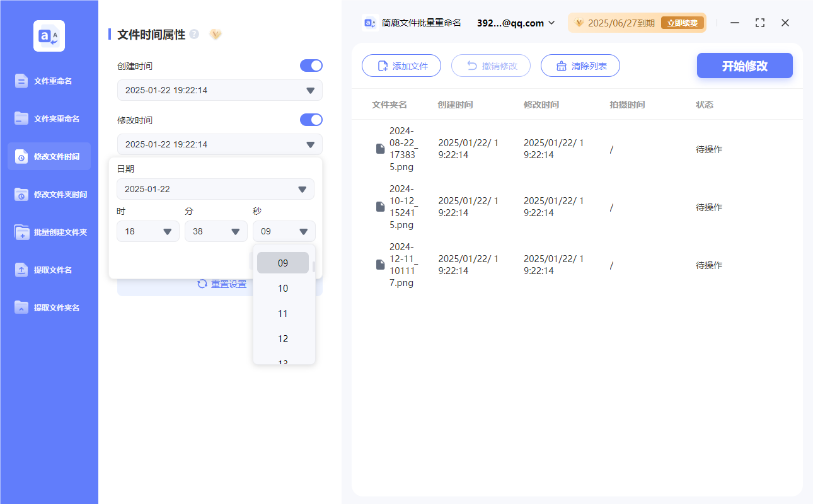Screen dimensions: 813x504
Task: Open the 提取文件夹名 tool
Action: [49, 307]
